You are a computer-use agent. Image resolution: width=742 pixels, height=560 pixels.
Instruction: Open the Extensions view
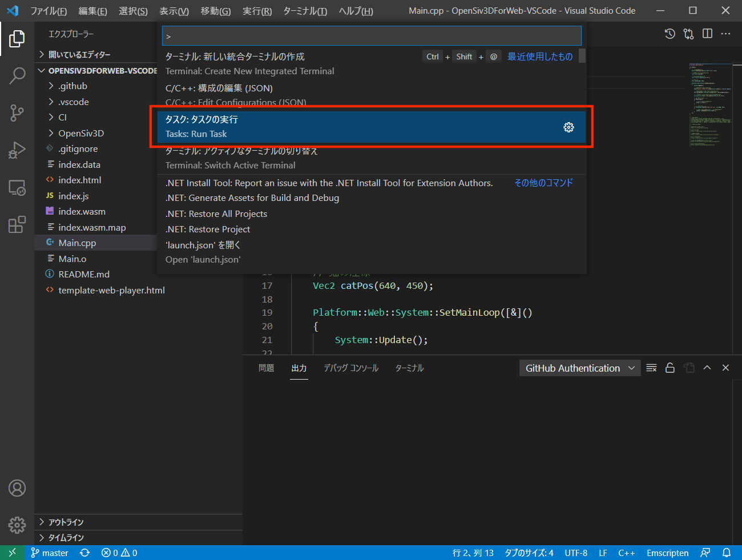(17, 224)
